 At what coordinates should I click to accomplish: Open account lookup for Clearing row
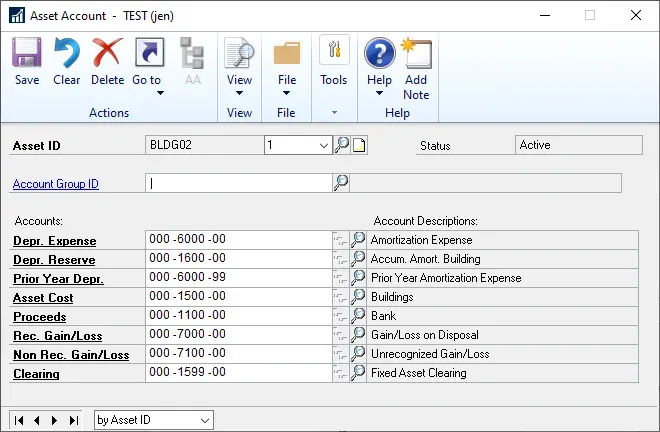[358, 373]
